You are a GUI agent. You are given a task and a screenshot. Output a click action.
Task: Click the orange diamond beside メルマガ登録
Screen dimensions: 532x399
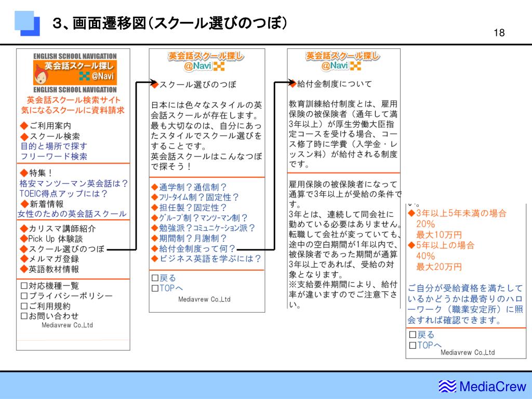pyautogui.click(x=24, y=259)
